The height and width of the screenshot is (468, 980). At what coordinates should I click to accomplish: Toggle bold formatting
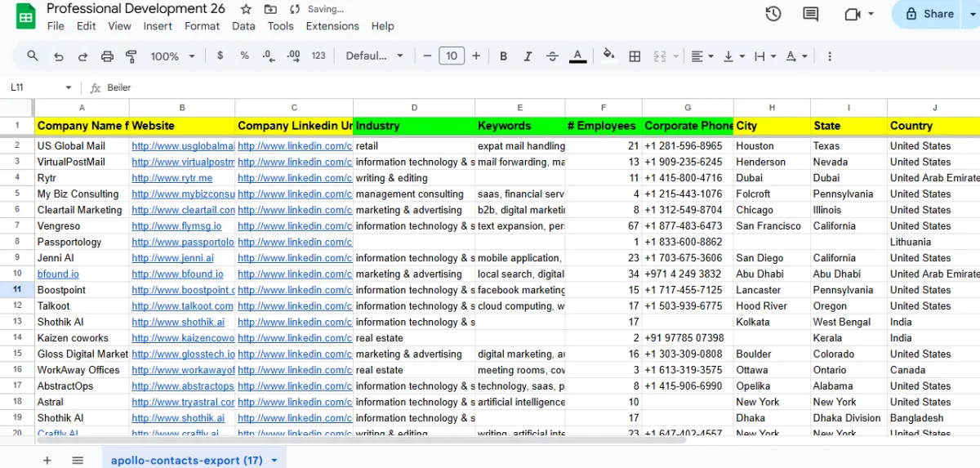504,56
